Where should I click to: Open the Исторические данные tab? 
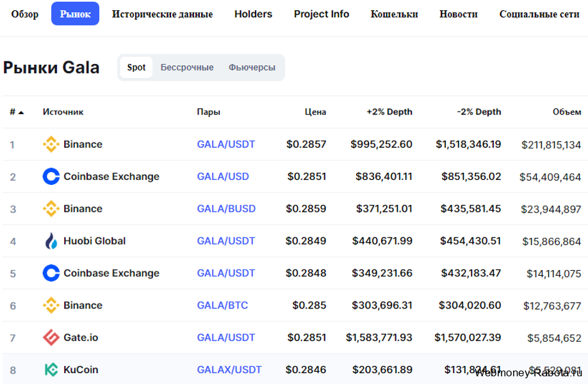163,14
